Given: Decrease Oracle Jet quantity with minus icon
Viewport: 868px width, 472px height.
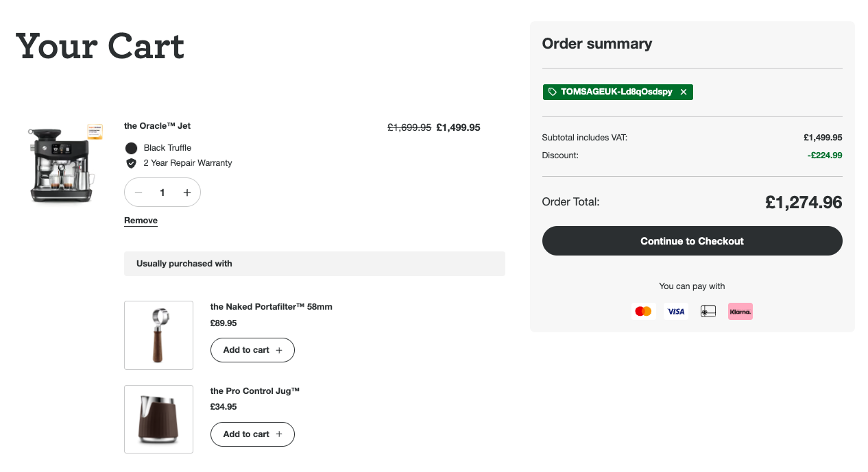Looking at the screenshot, I should point(138,192).
